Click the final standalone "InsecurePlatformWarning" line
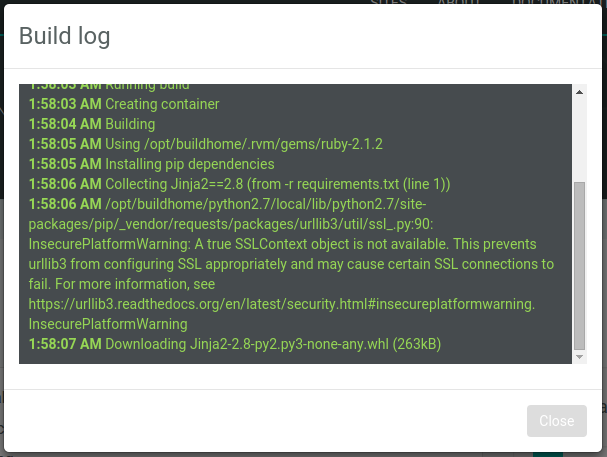This screenshot has width=607, height=457. click(x=108, y=324)
